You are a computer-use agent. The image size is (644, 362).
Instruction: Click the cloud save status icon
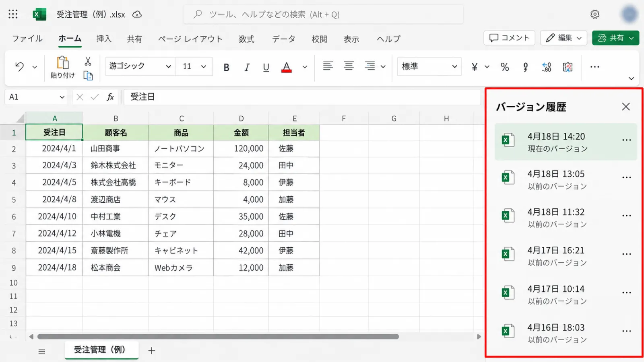137,14
